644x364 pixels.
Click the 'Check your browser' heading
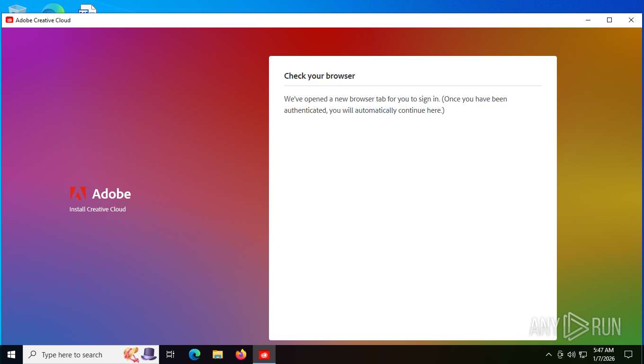point(320,76)
